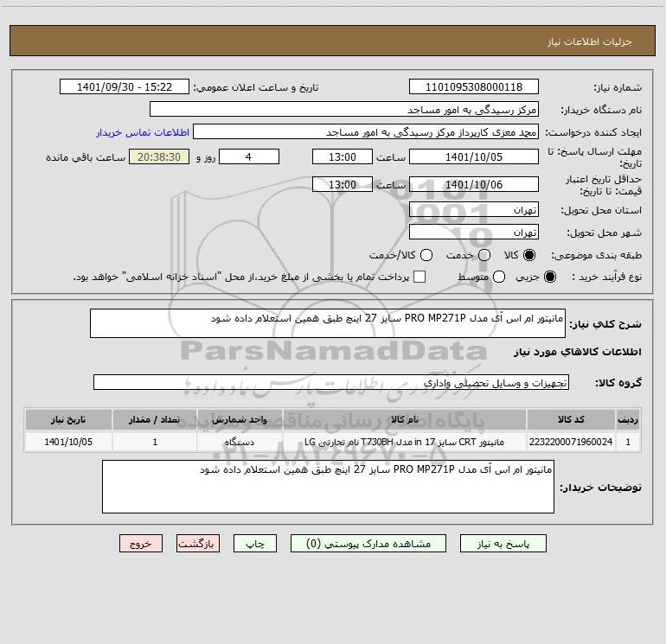Click the delivery city تهران field

474,233
